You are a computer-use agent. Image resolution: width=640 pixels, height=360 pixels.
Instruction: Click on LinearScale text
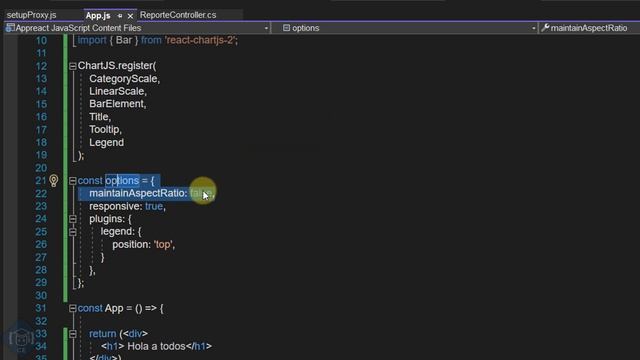(x=116, y=91)
